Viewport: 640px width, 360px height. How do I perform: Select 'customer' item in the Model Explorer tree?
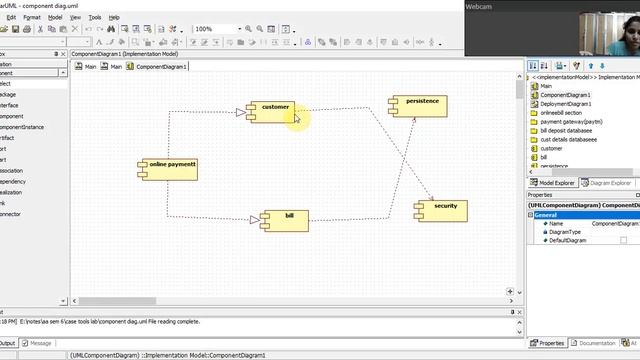551,149
